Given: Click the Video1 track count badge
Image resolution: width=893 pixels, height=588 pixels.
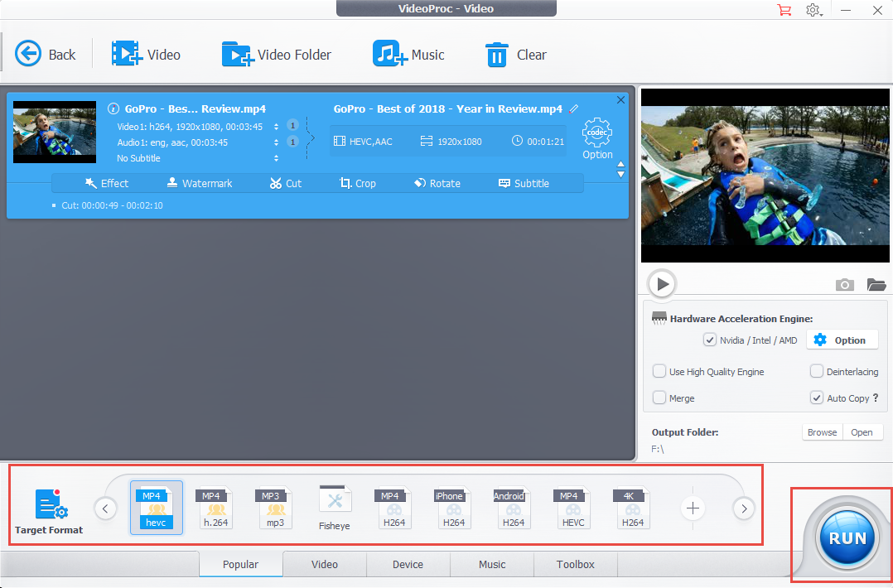Looking at the screenshot, I should (x=292, y=125).
